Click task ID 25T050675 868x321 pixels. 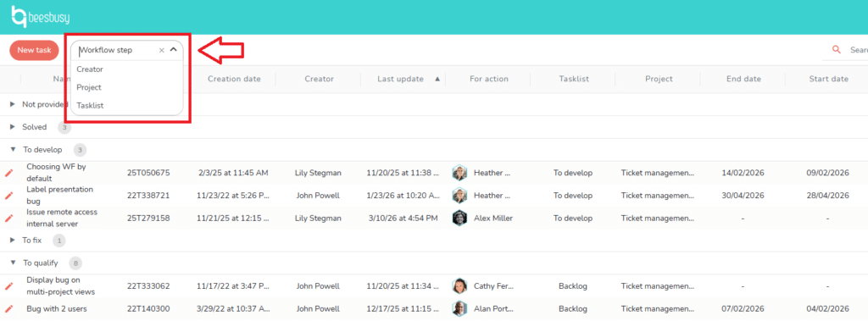tap(148, 173)
